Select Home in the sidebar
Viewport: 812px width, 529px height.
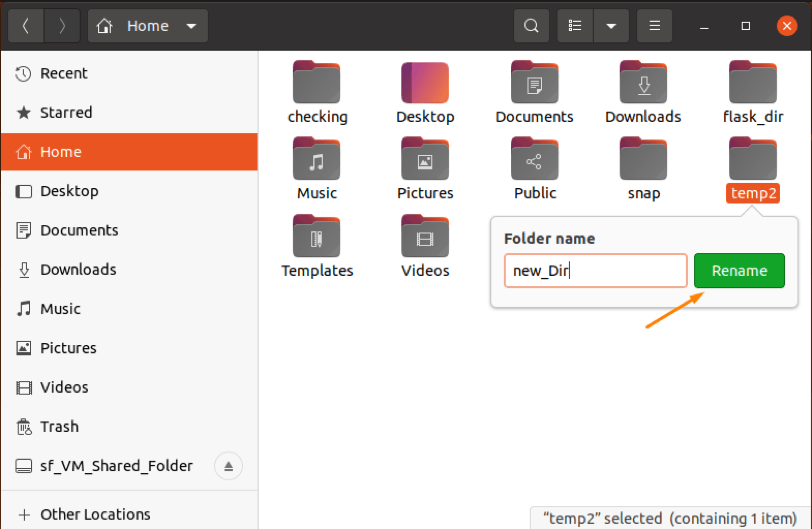click(129, 152)
